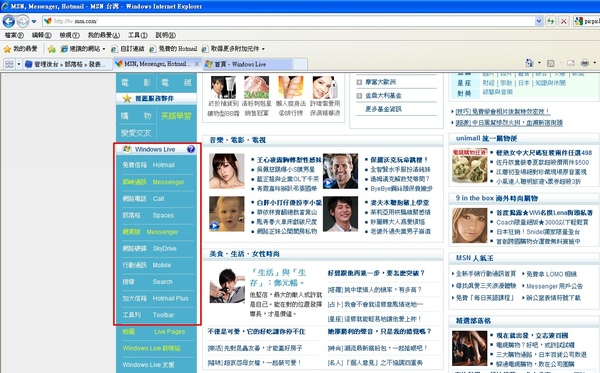Click the add-to-favorites-bar star icon
This screenshot has height=373, width=600.
pyautogui.click(x=52, y=49)
